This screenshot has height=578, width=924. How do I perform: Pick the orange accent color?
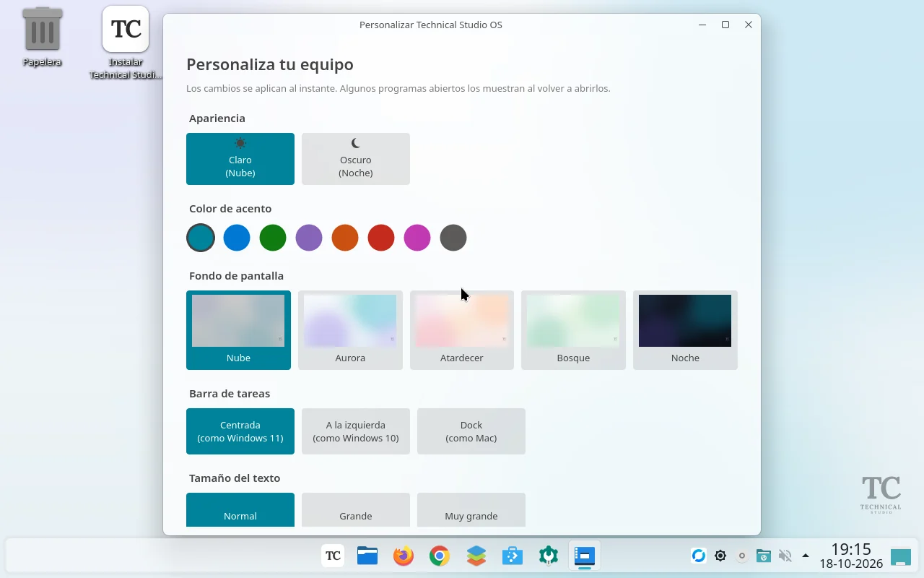(x=345, y=238)
